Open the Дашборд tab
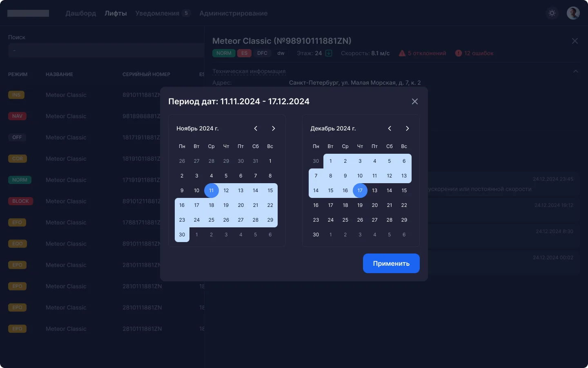588x368 pixels. [81, 13]
